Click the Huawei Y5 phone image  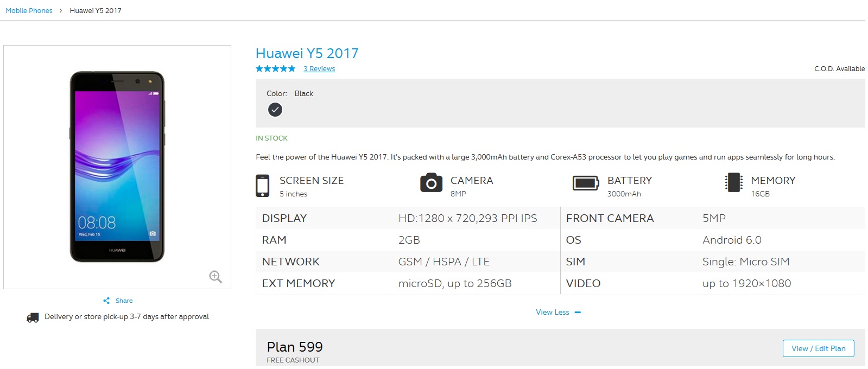[x=117, y=167]
